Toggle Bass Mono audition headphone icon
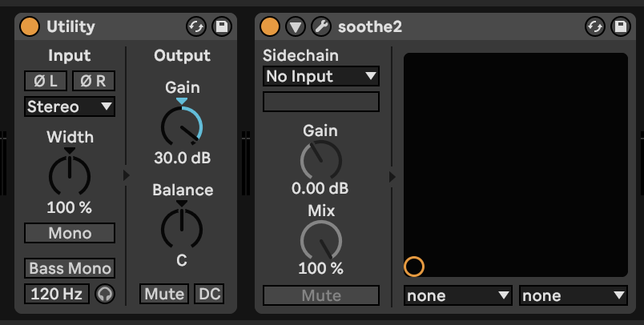Image resolution: width=644 pixels, height=325 pixels. point(105,294)
